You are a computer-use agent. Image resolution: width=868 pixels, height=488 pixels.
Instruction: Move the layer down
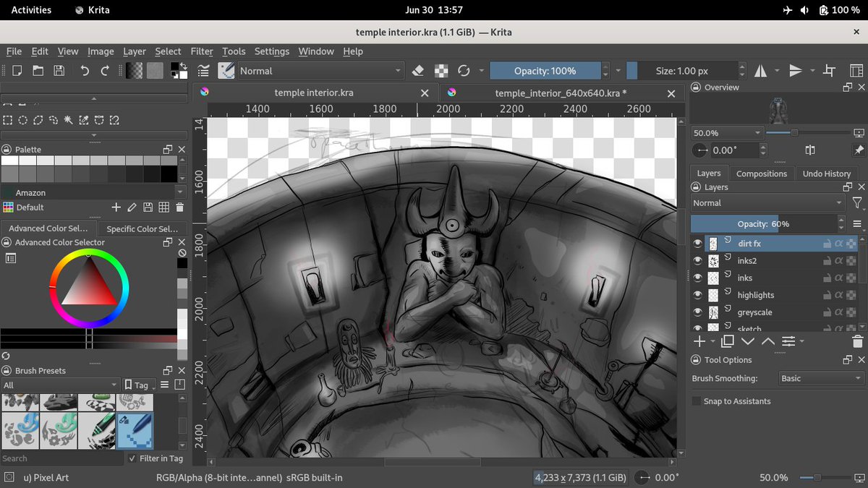pyautogui.click(x=748, y=341)
